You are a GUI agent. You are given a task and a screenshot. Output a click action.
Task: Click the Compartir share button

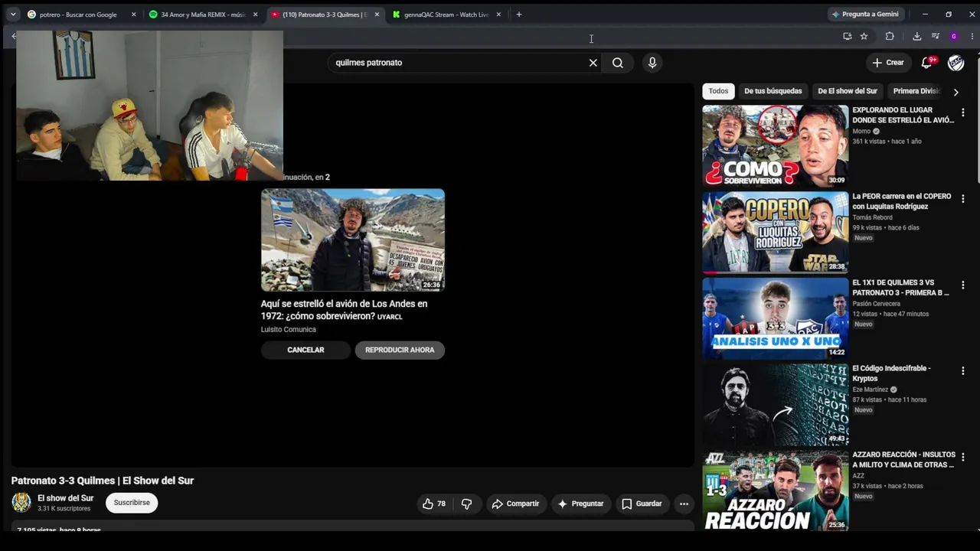[x=515, y=504]
